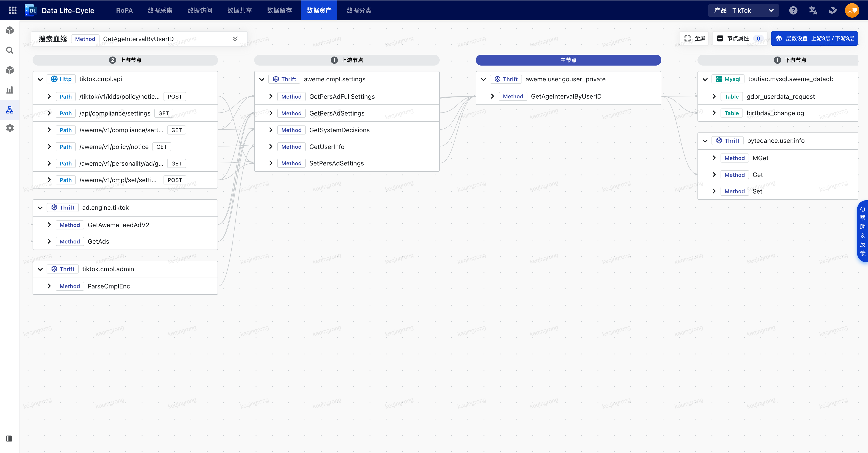Collapse the bytedance.user.info Thrift node
Image resolution: width=868 pixels, height=453 pixels.
click(x=705, y=141)
